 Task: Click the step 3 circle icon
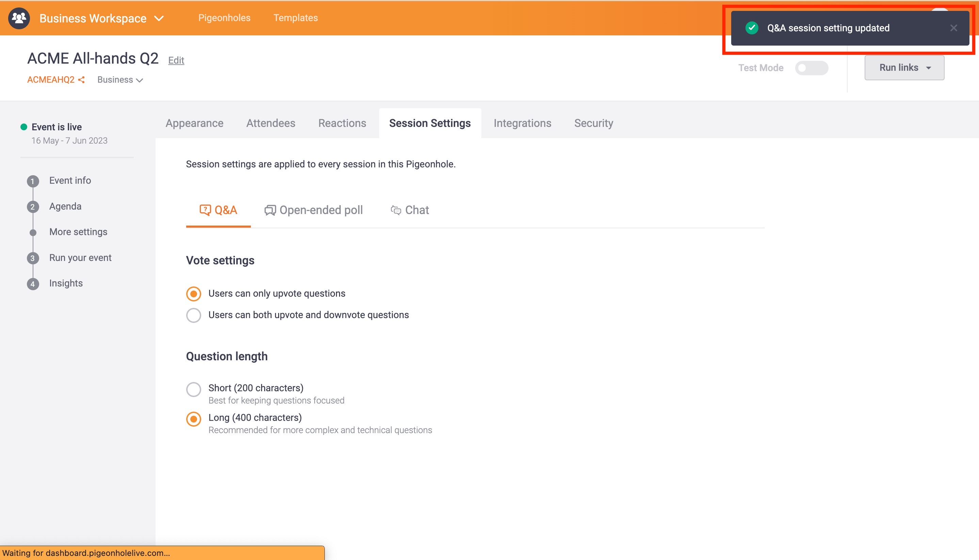coord(33,258)
